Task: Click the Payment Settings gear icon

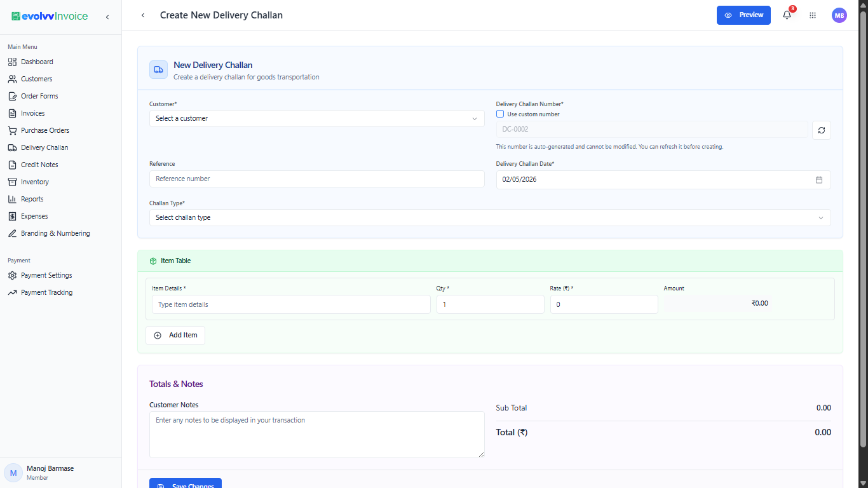Action: [x=12, y=275]
